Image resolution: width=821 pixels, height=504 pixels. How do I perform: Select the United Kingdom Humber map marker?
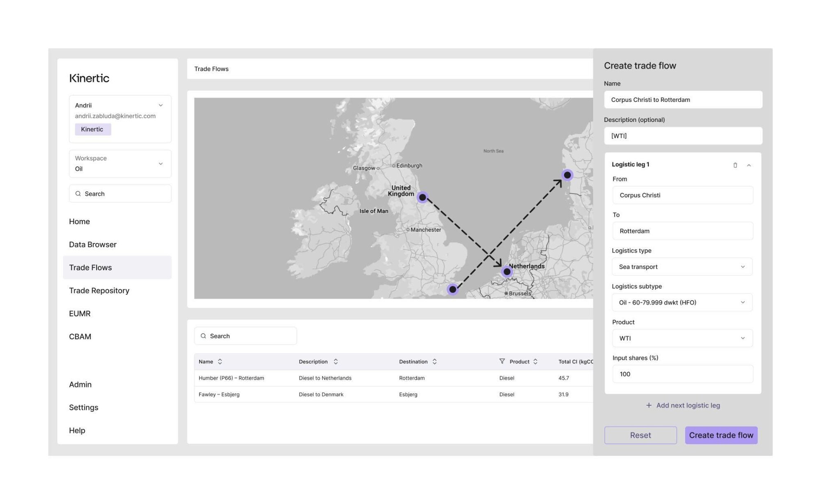click(422, 197)
